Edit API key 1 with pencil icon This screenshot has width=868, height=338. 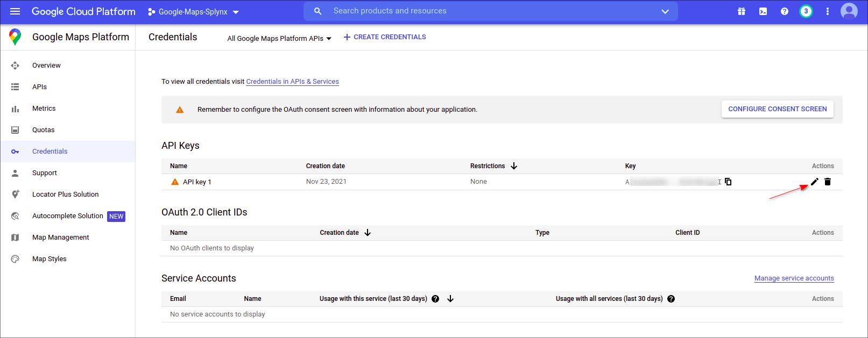[814, 182]
